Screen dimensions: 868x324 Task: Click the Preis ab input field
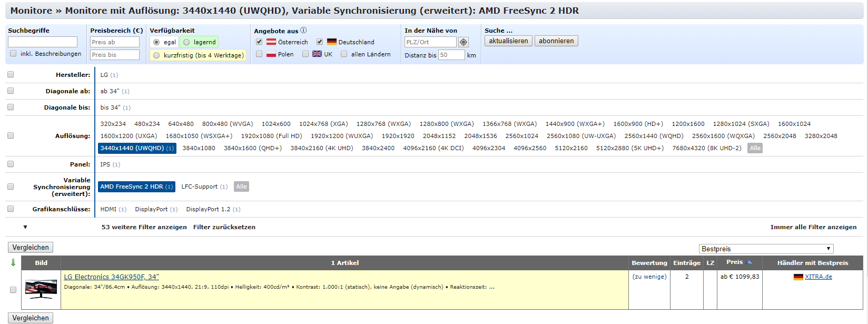(115, 42)
